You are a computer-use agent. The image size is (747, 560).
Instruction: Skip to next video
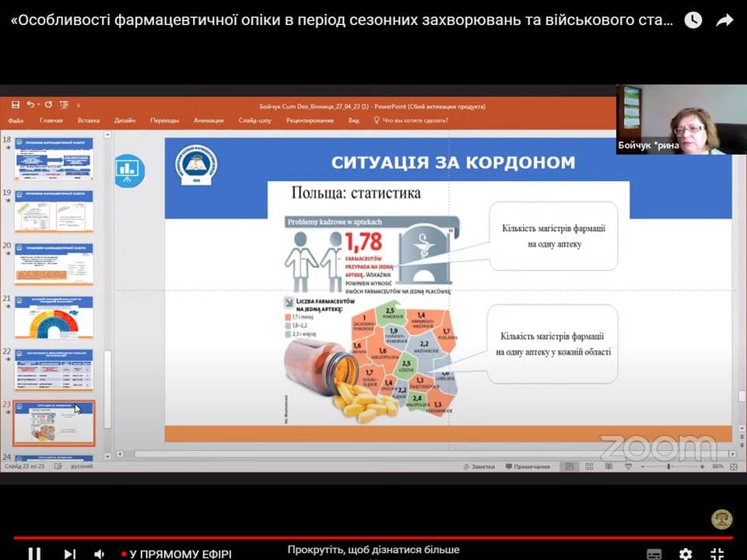(70, 553)
